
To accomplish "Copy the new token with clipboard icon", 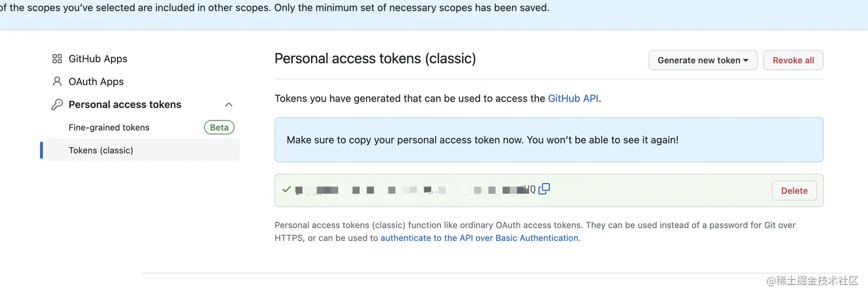I will [544, 189].
